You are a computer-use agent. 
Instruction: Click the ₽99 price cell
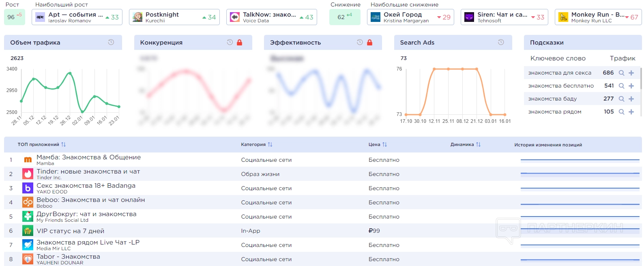pyautogui.click(x=374, y=231)
